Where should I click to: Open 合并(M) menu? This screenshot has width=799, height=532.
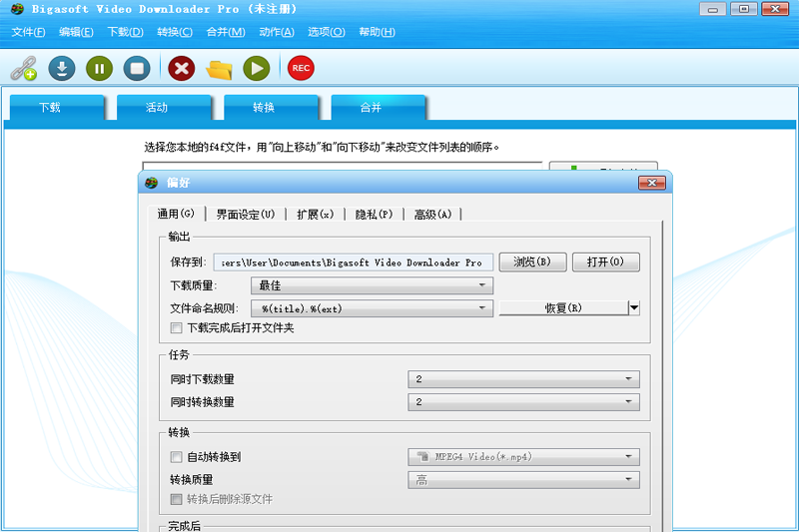[x=226, y=32]
